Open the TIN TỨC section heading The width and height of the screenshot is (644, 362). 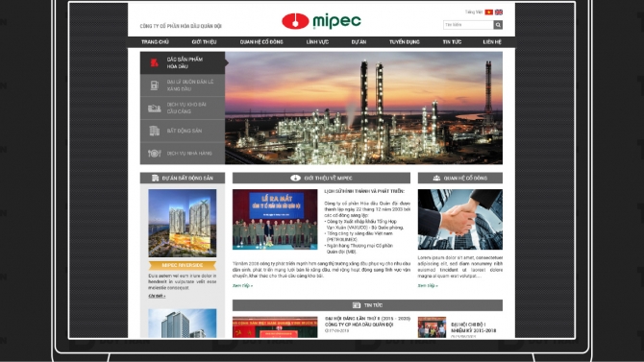pos(373,305)
